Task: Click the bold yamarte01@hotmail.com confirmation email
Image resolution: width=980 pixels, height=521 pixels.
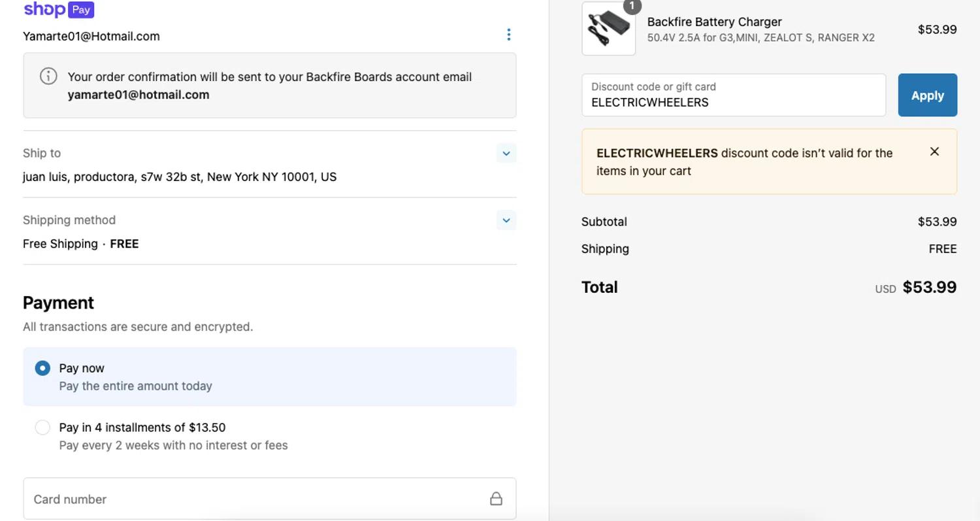Action: (139, 95)
